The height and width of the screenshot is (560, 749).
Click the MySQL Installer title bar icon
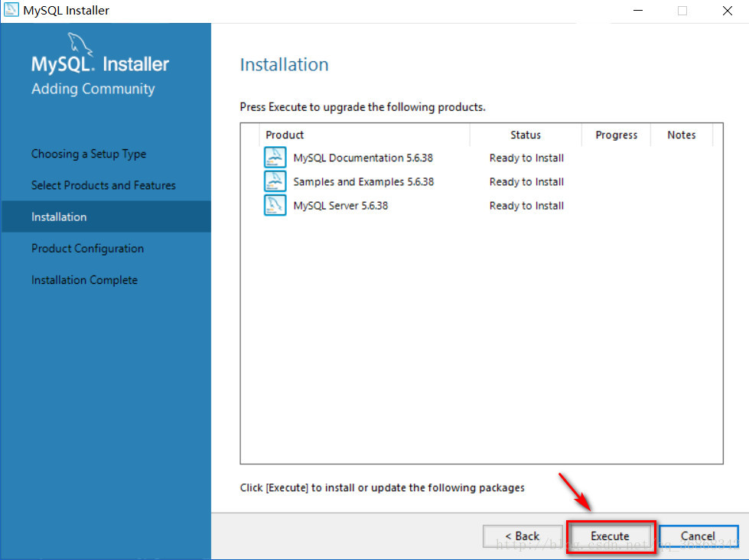click(11, 10)
